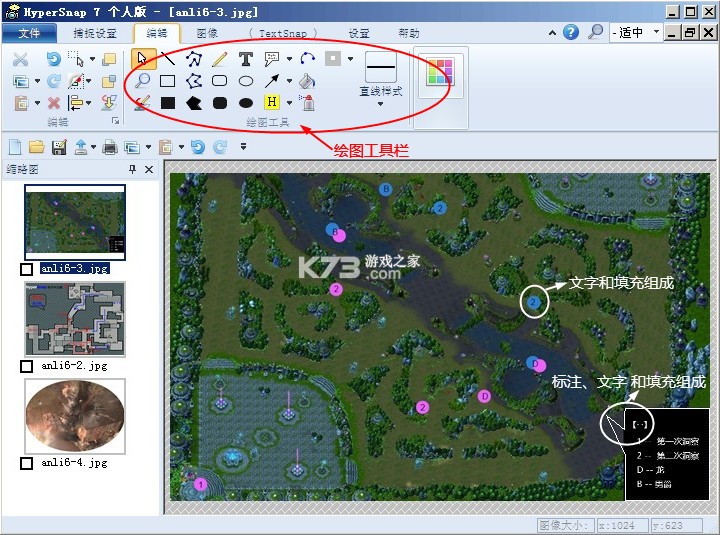Click the Undo icon in the edit group
720x535 pixels.
tap(54, 59)
